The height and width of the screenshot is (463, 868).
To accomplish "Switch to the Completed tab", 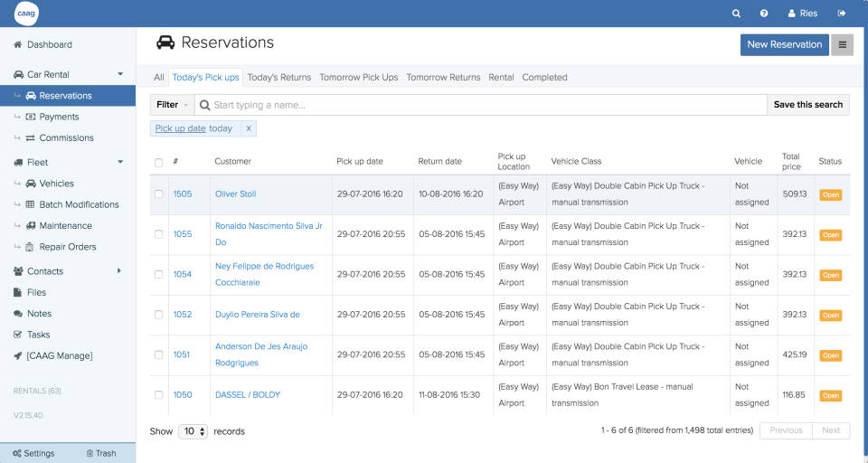I will (x=544, y=78).
